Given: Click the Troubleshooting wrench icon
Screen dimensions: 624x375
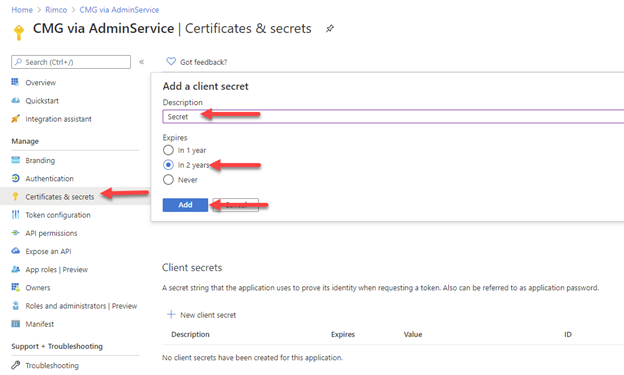Looking at the screenshot, I should pyautogui.click(x=15, y=365).
